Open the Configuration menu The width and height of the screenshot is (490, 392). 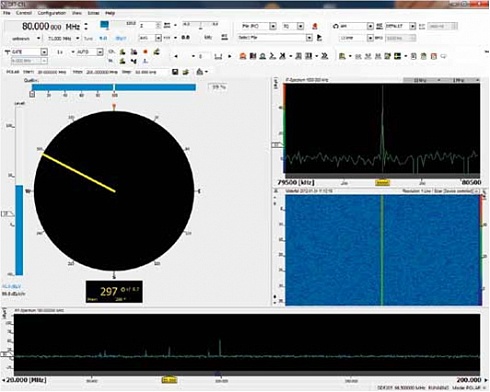pos(51,13)
